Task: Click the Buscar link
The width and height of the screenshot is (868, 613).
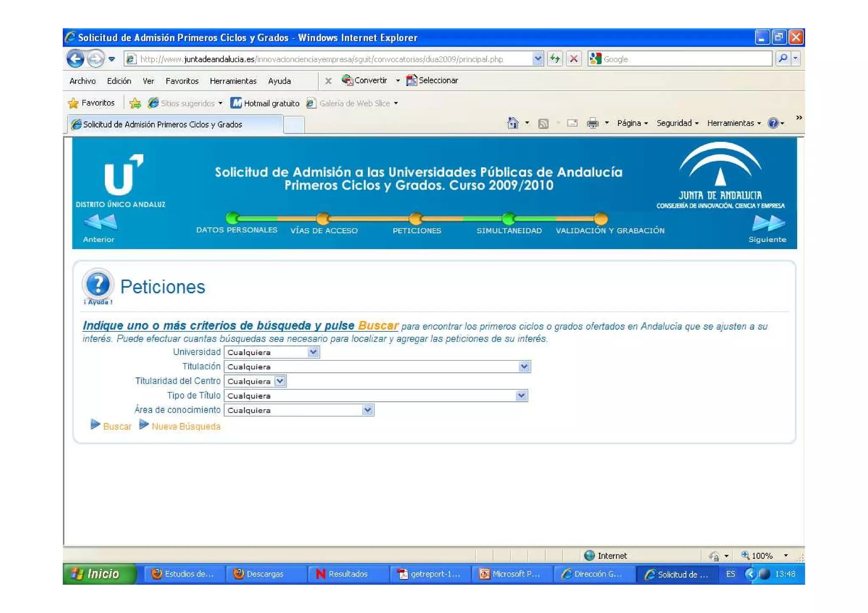Action: (117, 426)
